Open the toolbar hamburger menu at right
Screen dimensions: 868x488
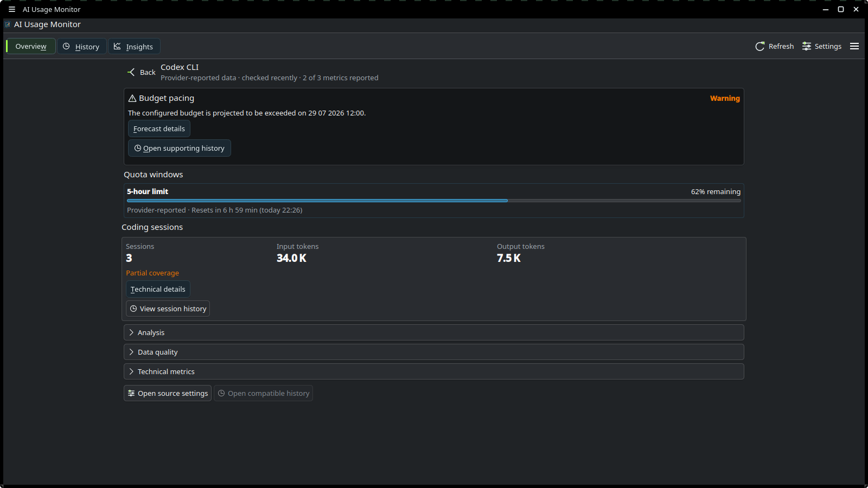pos(854,47)
